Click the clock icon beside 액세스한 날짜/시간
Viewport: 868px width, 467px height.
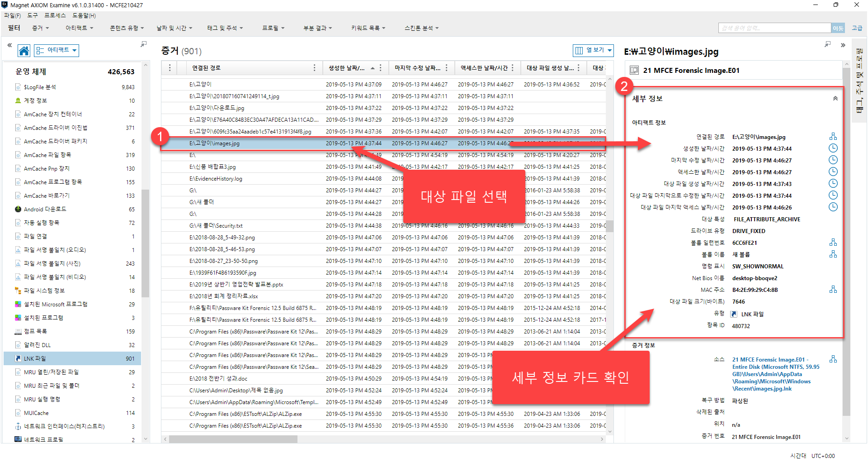tap(833, 172)
